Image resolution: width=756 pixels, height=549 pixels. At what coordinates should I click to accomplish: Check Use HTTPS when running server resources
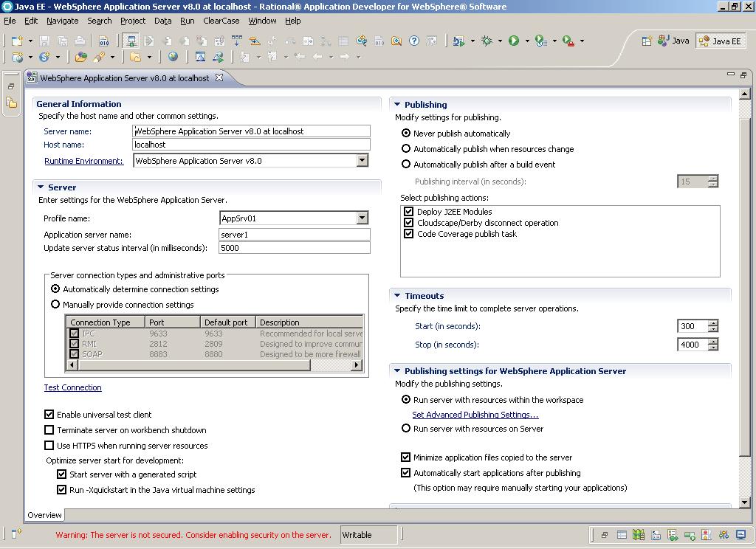tap(49, 445)
